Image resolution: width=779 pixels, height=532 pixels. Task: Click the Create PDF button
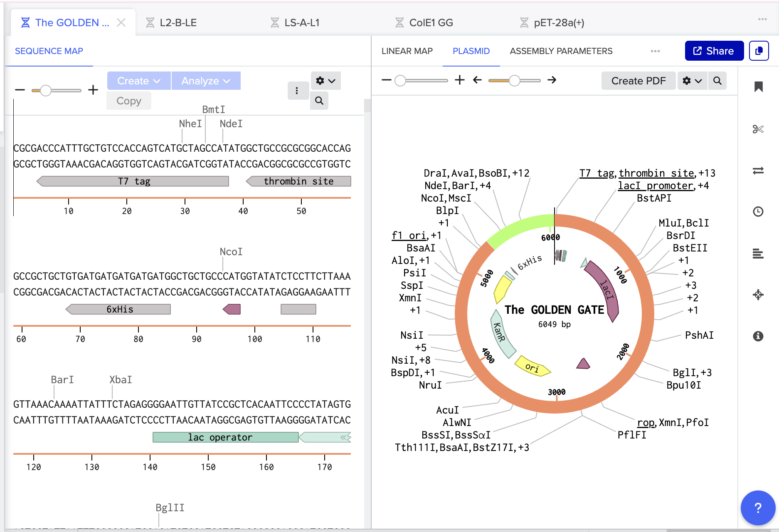pyautogui.click(x=638, y=81)
